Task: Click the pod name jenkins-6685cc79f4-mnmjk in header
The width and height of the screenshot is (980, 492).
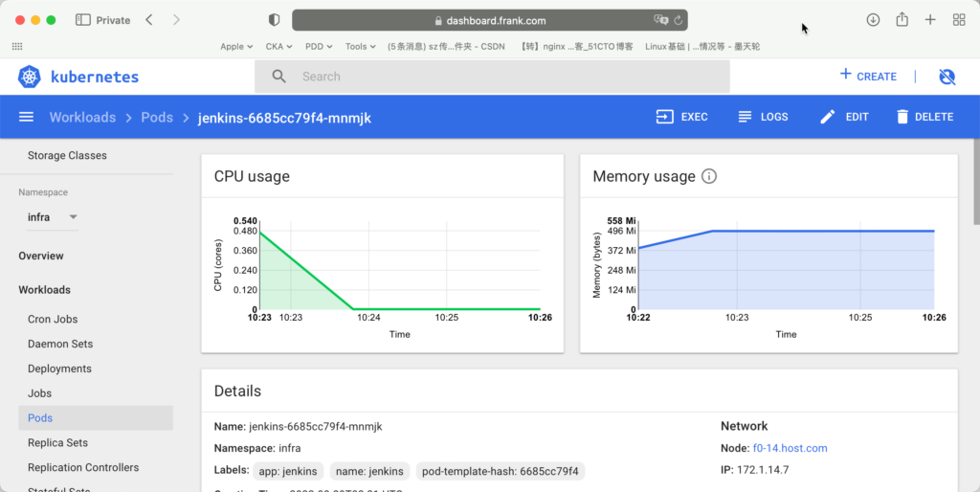Action: (284, 118)
